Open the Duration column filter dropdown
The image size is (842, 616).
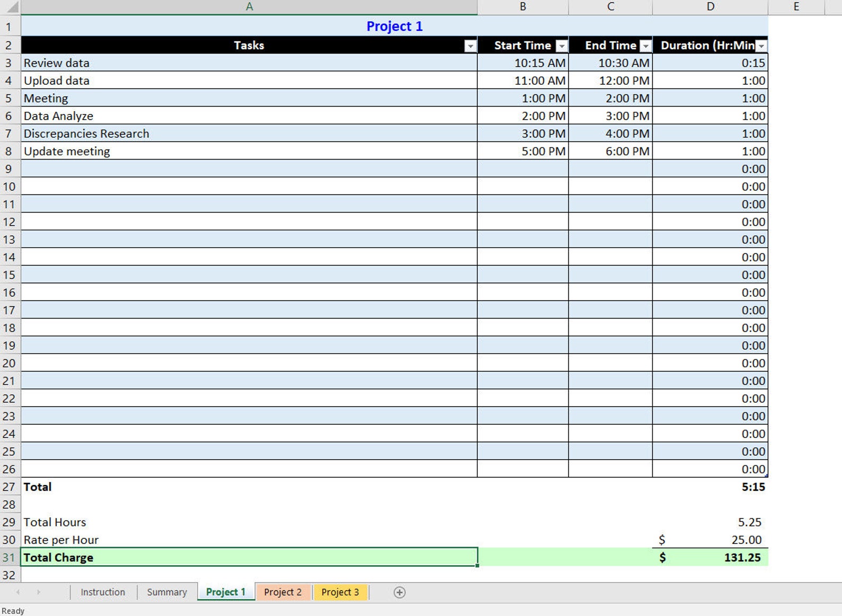pyautogui.click(x=761, y=46)
